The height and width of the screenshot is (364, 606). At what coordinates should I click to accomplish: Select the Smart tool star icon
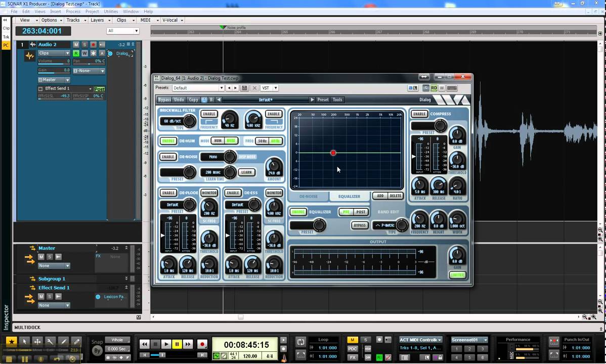point(11,341)
